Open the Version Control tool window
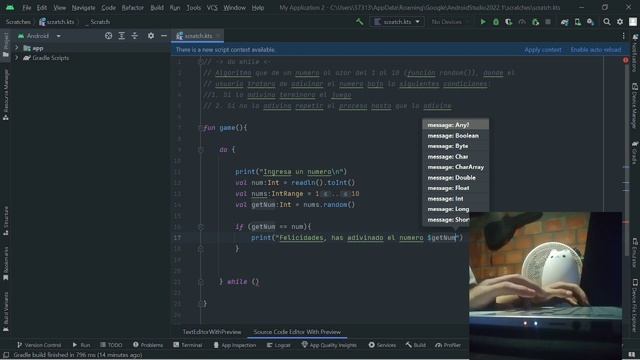The width and height of the screenshot is (640, 360). (39, 345)
